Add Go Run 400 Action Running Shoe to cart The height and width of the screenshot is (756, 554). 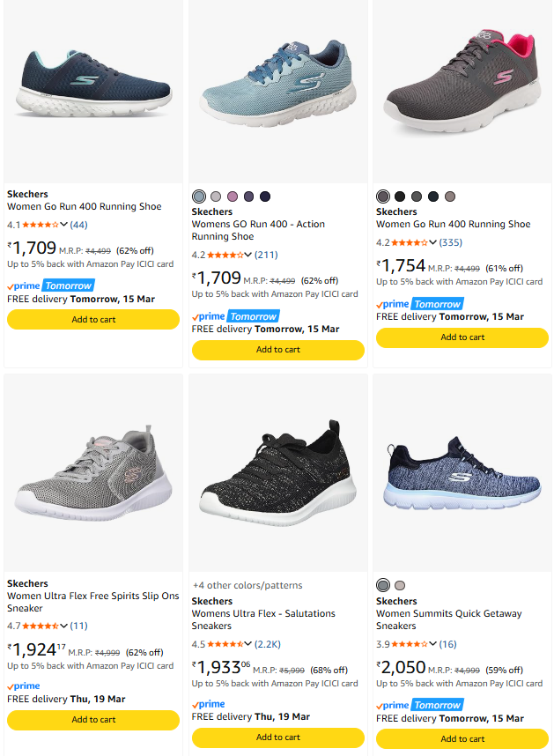[x=277, y=350]
